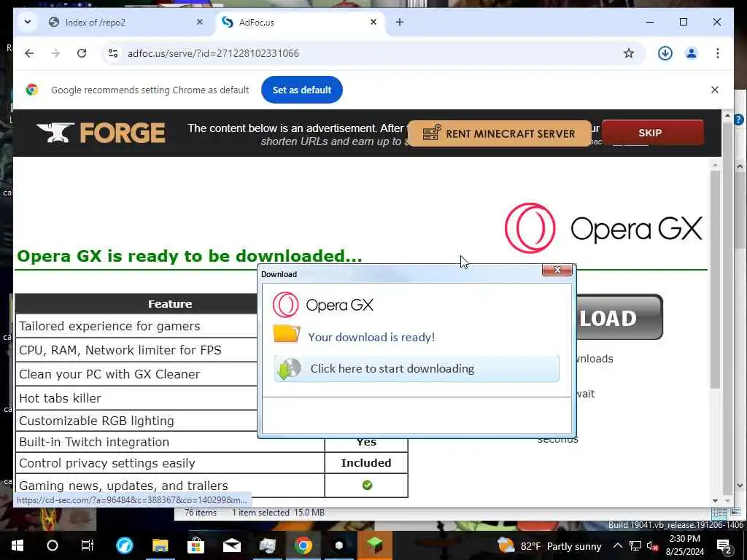Screen dimensions: 747x560
Task: Open the notification center icon
Action: 724,546
